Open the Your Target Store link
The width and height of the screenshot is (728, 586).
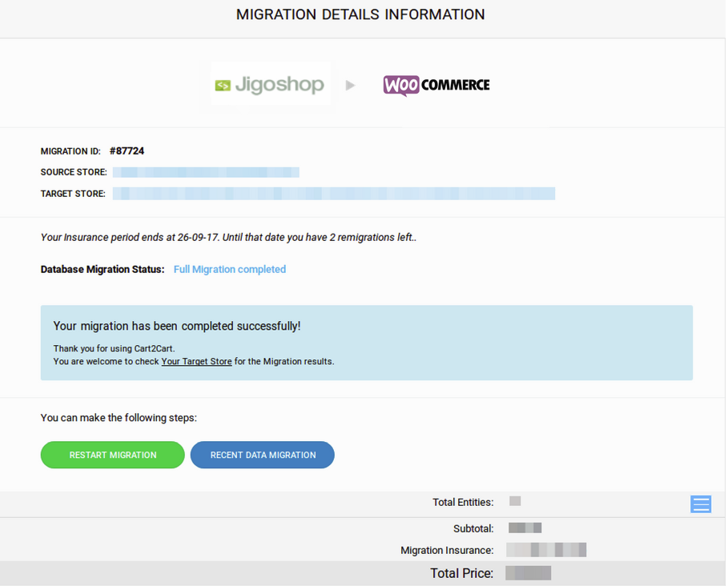(x=196, y=361)
